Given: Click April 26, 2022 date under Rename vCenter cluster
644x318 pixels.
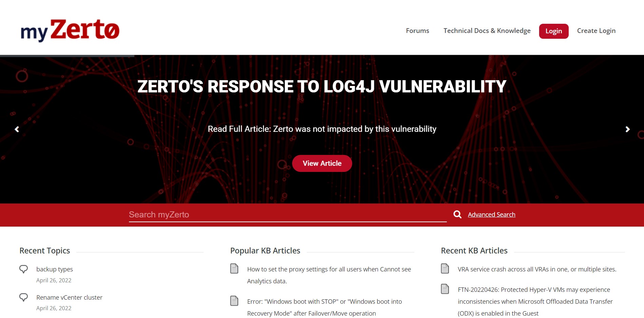Looking at the screenshot, I should (54, 308).
